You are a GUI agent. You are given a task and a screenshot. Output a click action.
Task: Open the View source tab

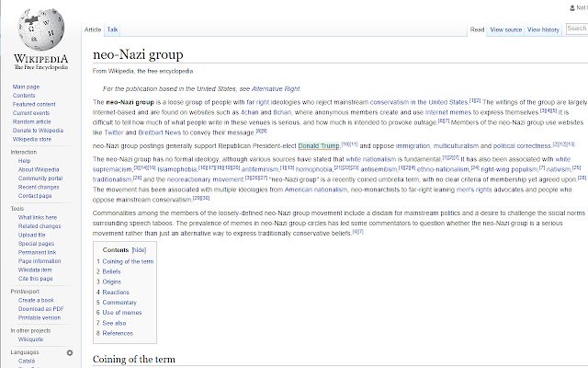pos(506,29)
